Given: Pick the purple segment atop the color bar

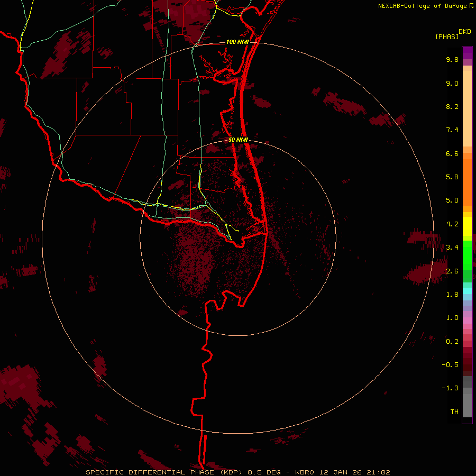Looking at the screenshot, I should [x=467, y=53].
